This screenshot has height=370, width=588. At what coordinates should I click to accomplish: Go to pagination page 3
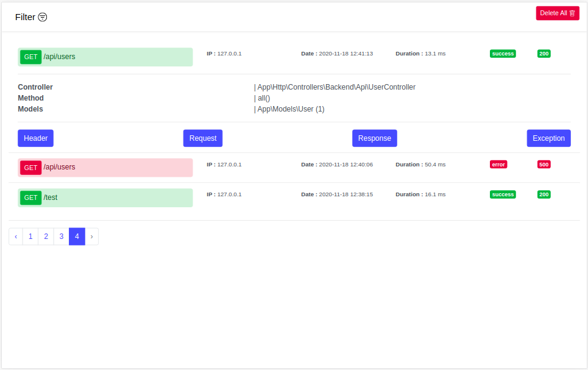[62, 237]
